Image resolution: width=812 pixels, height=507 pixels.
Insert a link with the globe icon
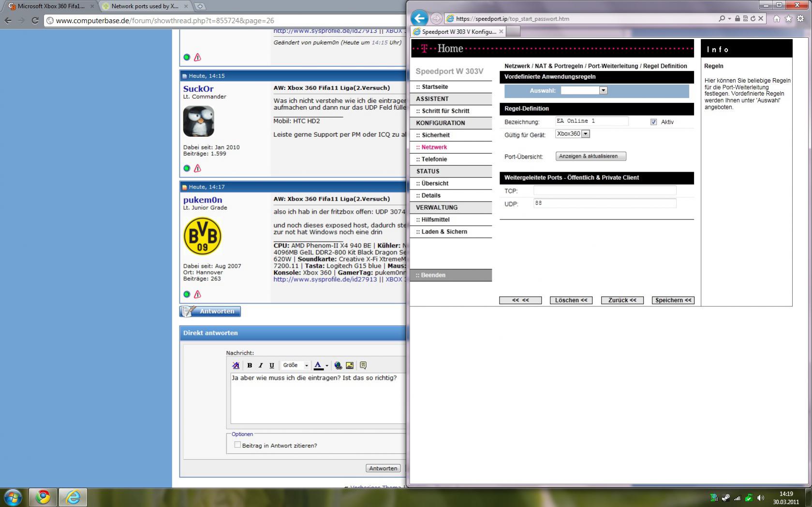pos(338,365)
